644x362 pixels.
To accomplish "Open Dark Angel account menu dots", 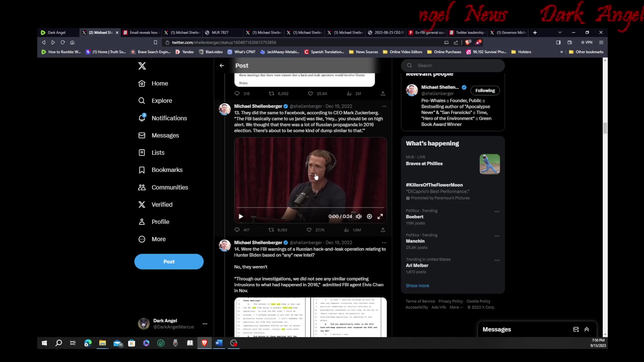I will 205,324.
